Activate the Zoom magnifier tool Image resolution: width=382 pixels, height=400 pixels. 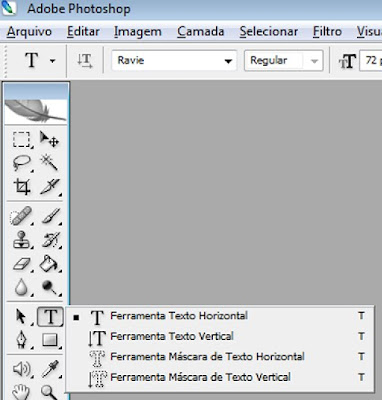click(x=50, y=392)
